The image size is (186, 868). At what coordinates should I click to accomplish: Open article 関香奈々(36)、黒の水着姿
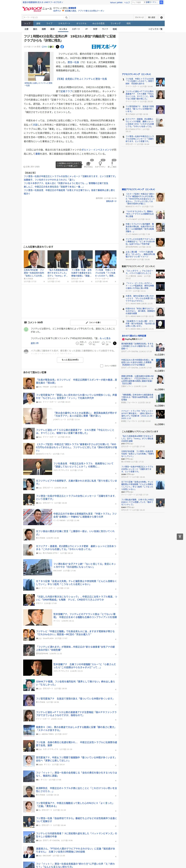pos(76,729)
